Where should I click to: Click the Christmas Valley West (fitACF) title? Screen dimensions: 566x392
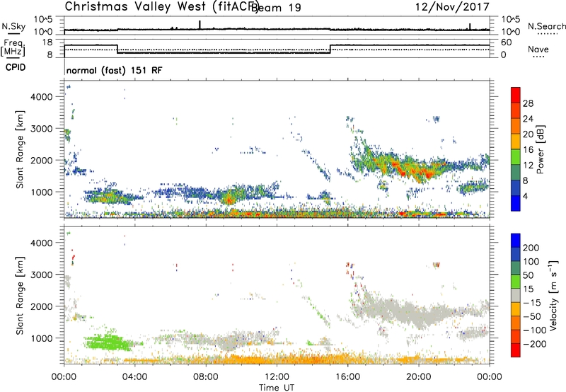pyautogui.click(x=161, y=6)
